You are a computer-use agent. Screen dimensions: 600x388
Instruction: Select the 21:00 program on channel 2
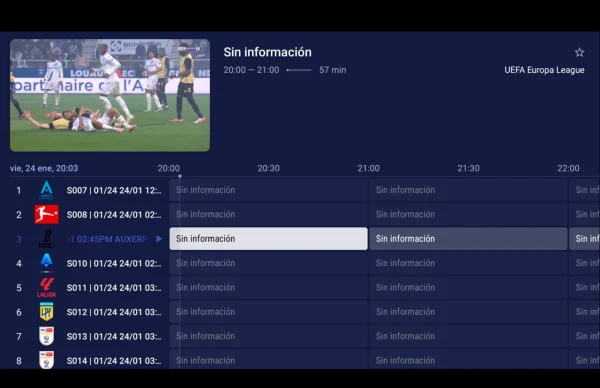click(x=468, y=214)
